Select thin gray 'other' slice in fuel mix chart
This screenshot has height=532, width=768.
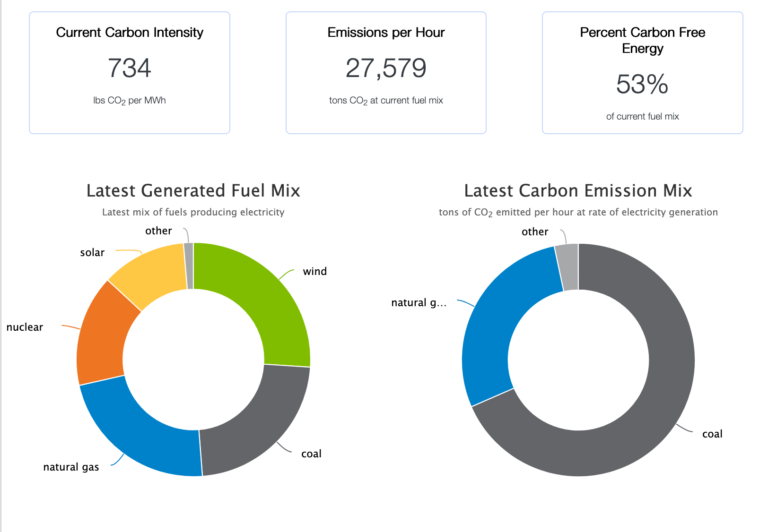point(189,266)
